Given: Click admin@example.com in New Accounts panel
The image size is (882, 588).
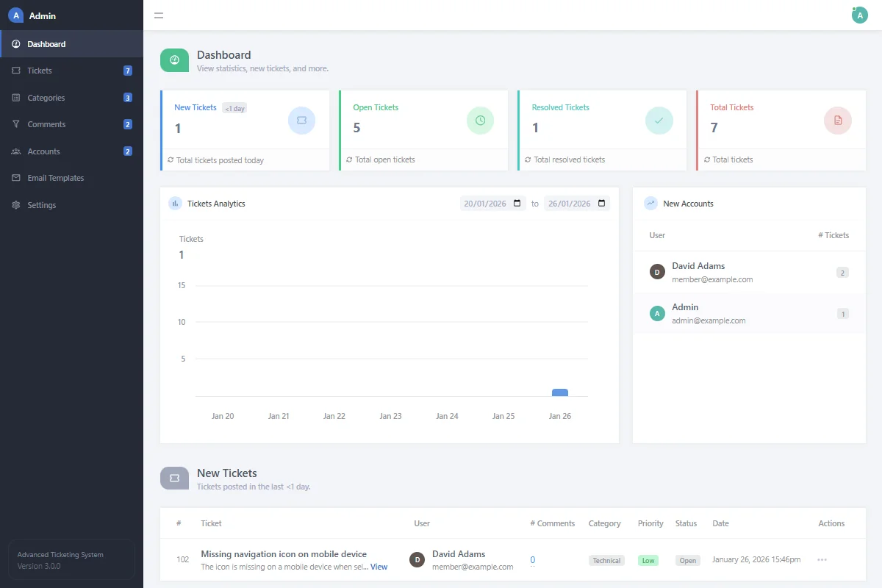Looking at the screenshot, I should (x=709, y=320).
